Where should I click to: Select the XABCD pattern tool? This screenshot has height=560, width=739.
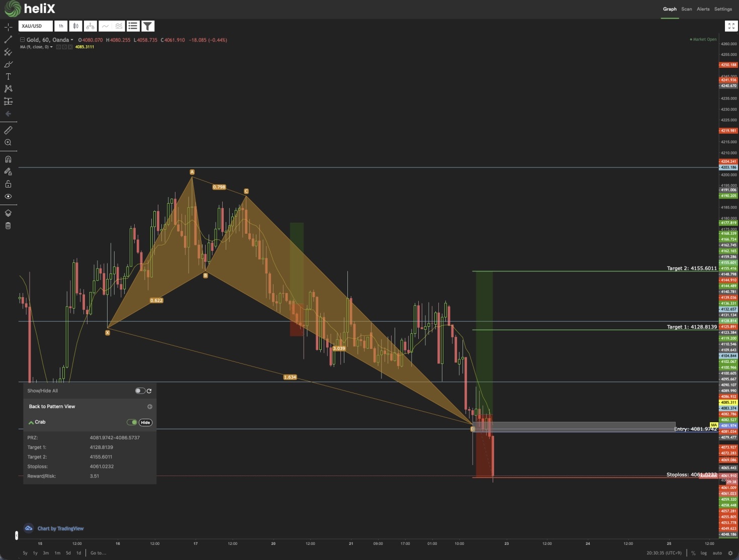(x=8, y=88)
